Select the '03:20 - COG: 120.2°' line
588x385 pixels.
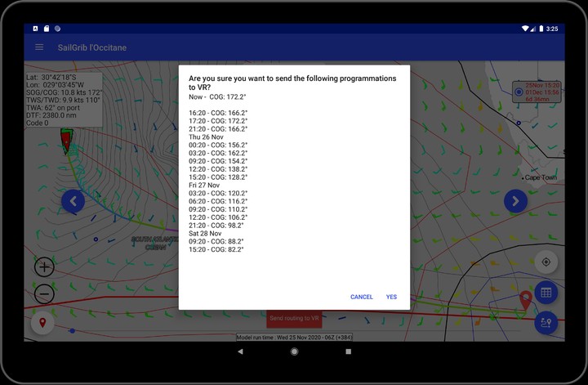[x=218, y=193]
